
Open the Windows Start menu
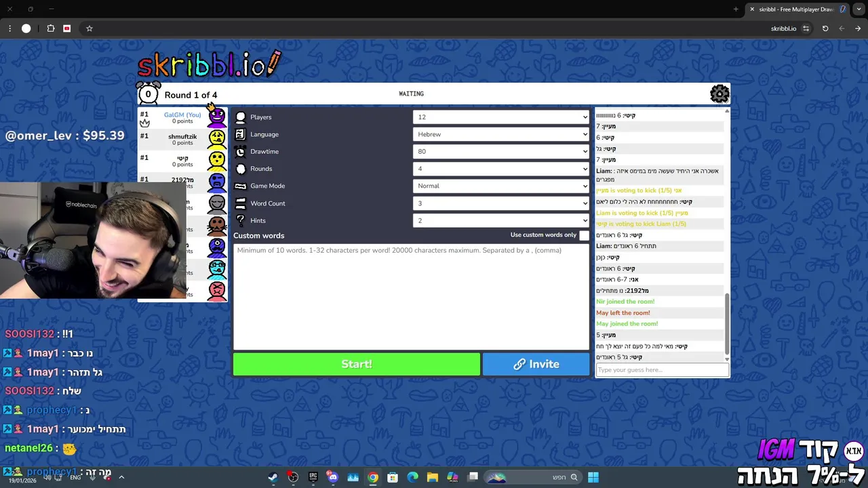[593, 477]
